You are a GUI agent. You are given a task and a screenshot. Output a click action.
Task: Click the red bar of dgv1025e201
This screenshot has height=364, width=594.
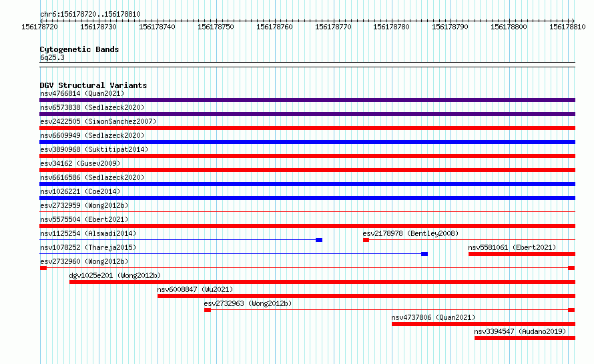tap(322, 282)
